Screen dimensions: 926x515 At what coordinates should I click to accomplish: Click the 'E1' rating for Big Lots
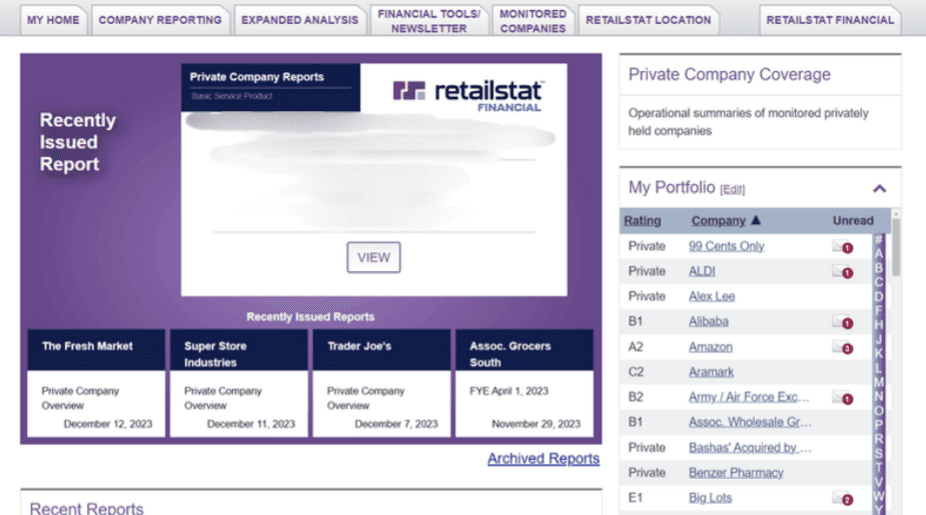click(635, 498)
